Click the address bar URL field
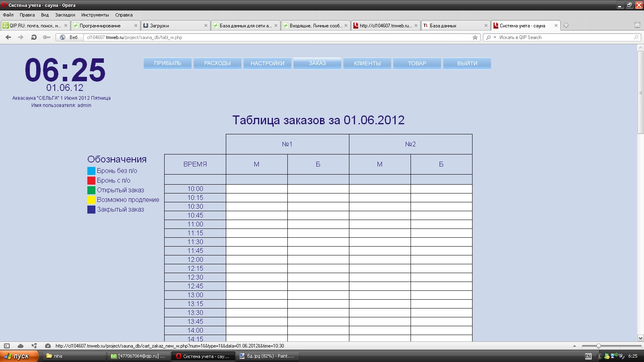 pyautogui.click(x=278, y=37)
